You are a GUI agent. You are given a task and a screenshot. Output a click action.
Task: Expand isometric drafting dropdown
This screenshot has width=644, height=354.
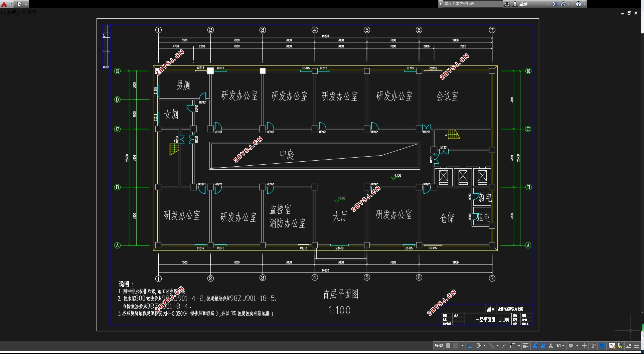[497, 346]
